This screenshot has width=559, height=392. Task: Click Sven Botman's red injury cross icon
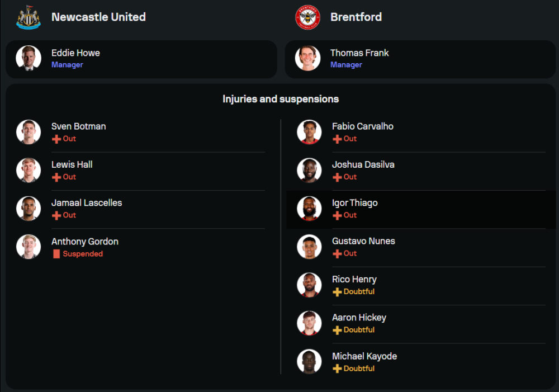click(x=56, y=139)
